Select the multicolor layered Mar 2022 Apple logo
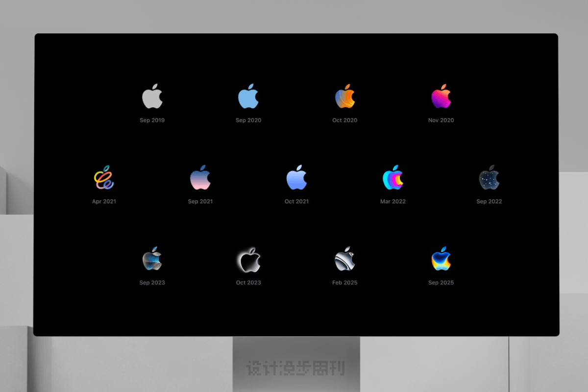Image resolution: width=588 pixels, height=392 pixels. 393,178
